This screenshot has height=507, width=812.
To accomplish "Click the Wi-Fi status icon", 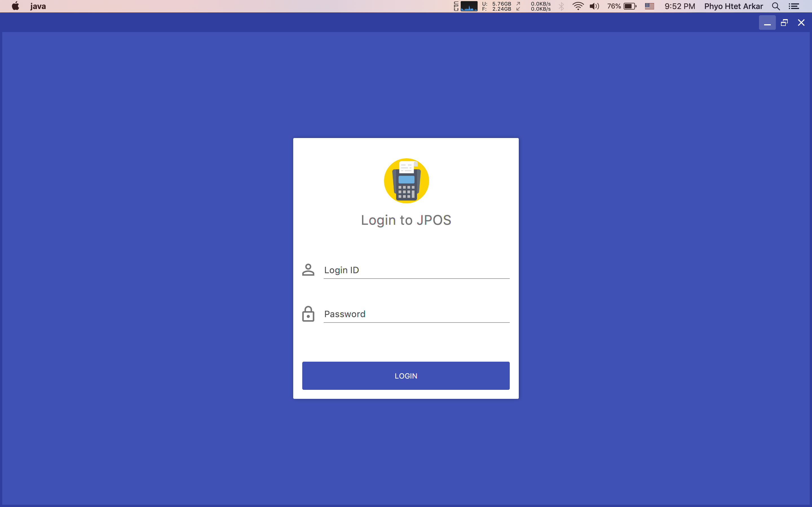I will (578, 6).
